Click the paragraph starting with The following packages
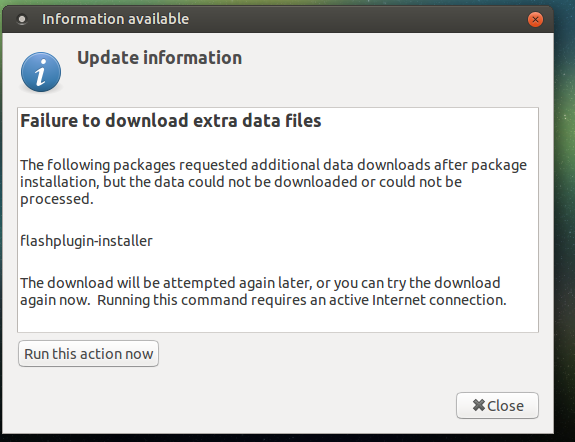This screenshot has width=575, height=442. pyautogui.click(x=273, y=182)
